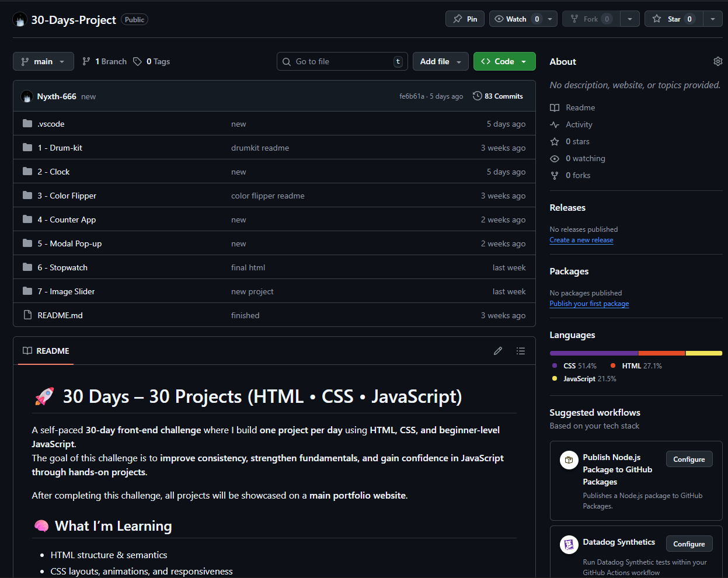
Task: Expand the Add file dropdown
Action: pos(440,61)
